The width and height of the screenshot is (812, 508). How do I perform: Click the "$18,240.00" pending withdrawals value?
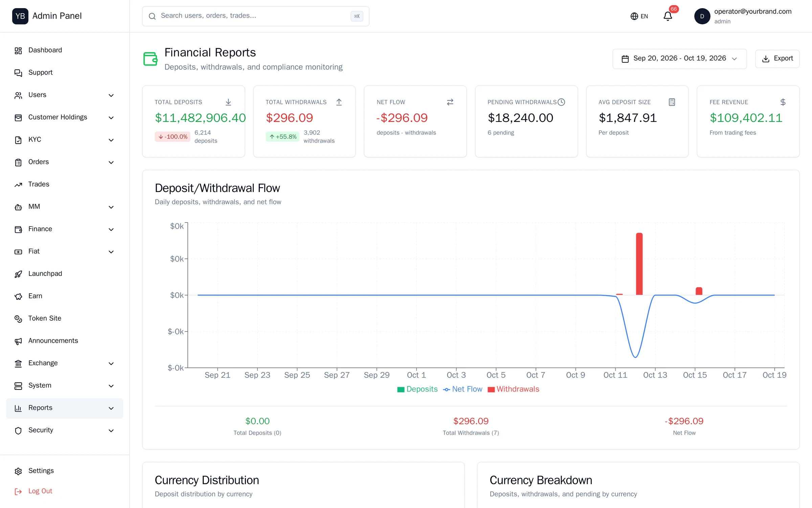click(520, 118)
